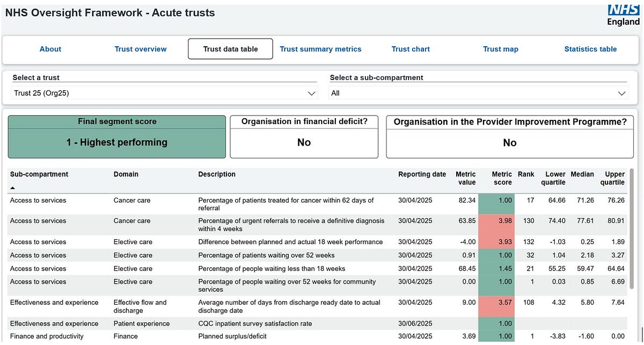Expand the Select a sub-compartment dropdown
The image size is (644, 345).
pos(478,93)
